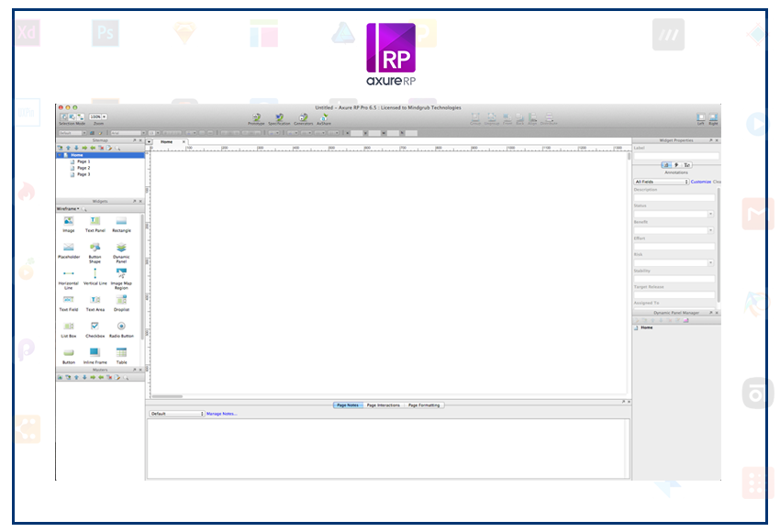This screenshot has height=532, width=780.
Task: Select Page 3 in the sitemap
Action: [80, 174]
